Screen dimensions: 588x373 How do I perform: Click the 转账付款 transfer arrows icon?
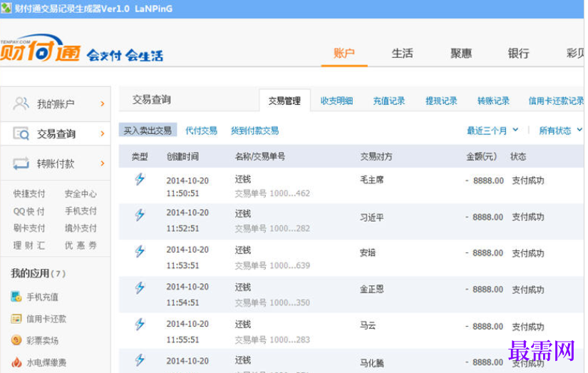tap(21, 163)
